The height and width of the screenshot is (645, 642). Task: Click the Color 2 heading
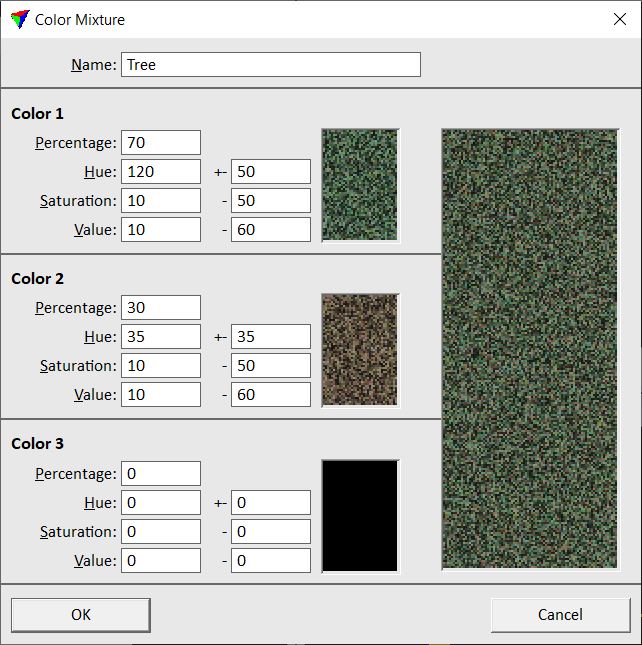[x=37, y=279]
